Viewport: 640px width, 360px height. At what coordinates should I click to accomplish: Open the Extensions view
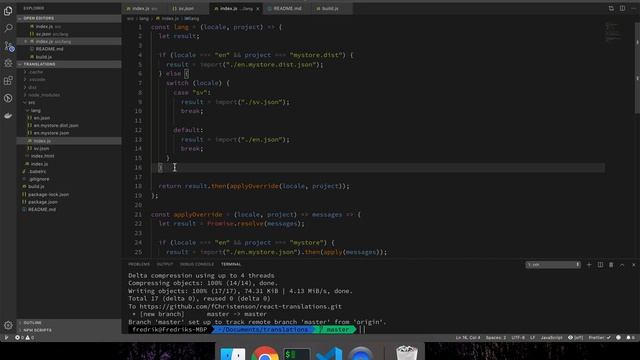[x=8, y=80]
